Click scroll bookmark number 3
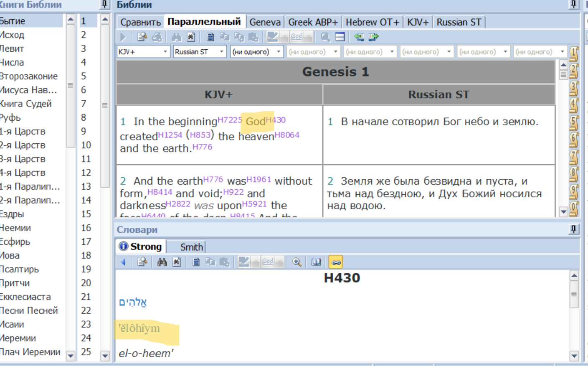The height and width of the screenshot is (366, 588). tap(574, 89)
